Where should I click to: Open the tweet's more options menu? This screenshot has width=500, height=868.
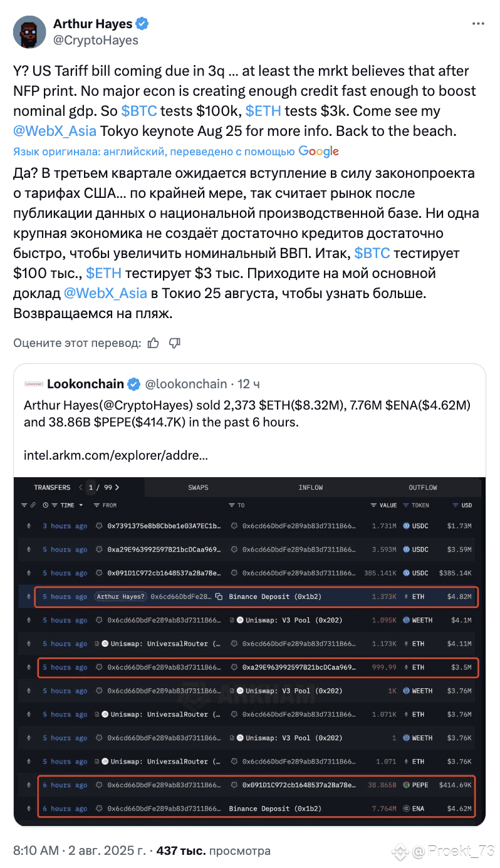click(x=478, y=24)
